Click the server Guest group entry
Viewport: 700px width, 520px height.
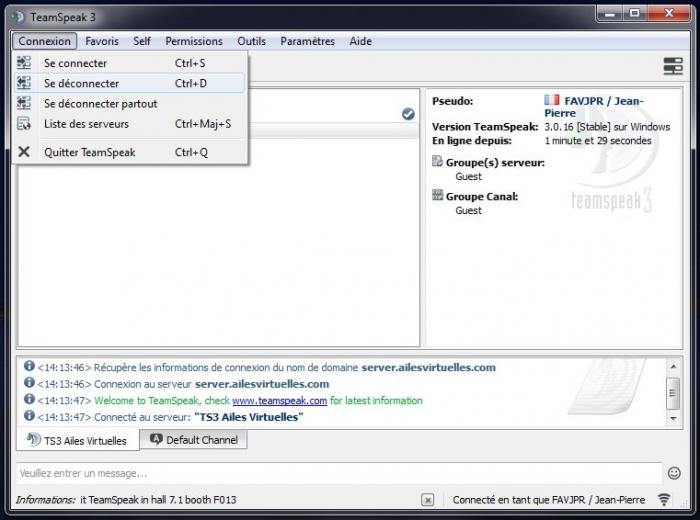point(468,177)
